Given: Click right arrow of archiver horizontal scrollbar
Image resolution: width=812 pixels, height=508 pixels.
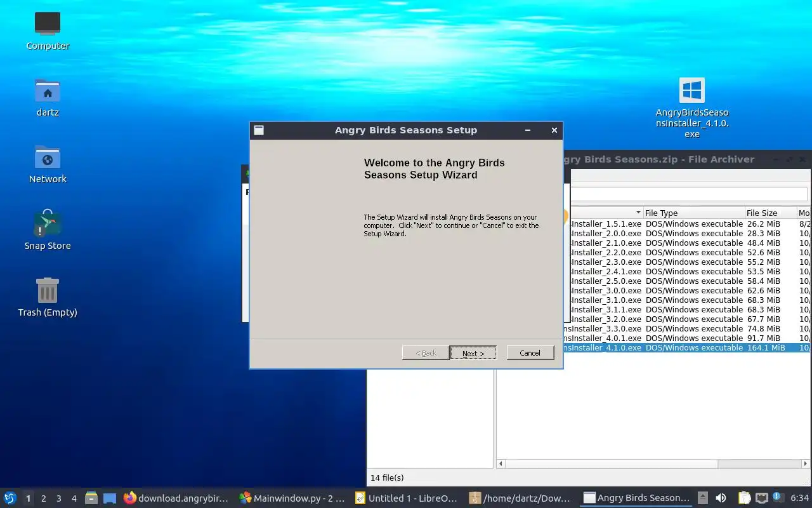Looking at the screenshot, I should pyautogui.click(x=806, y=464).
